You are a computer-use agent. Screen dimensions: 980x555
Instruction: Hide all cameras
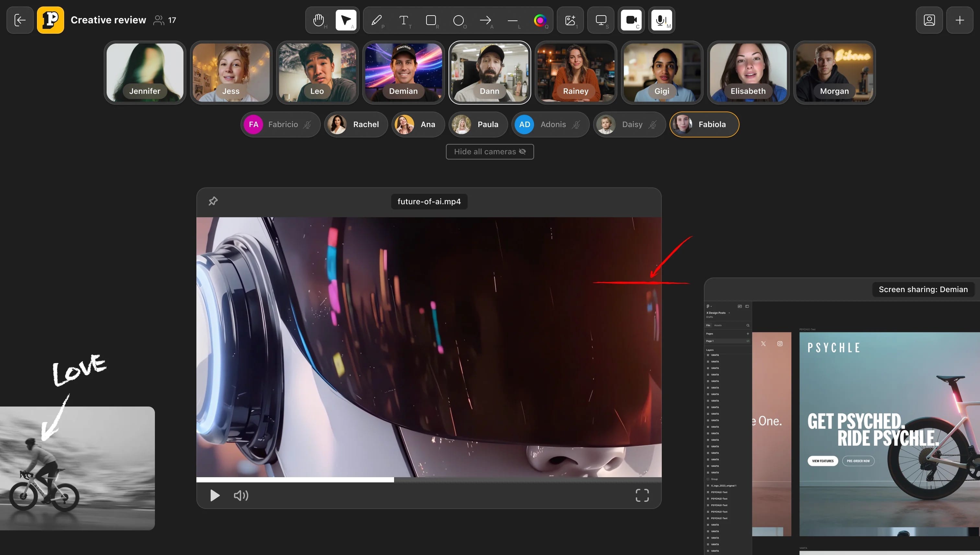click(490, 151)
